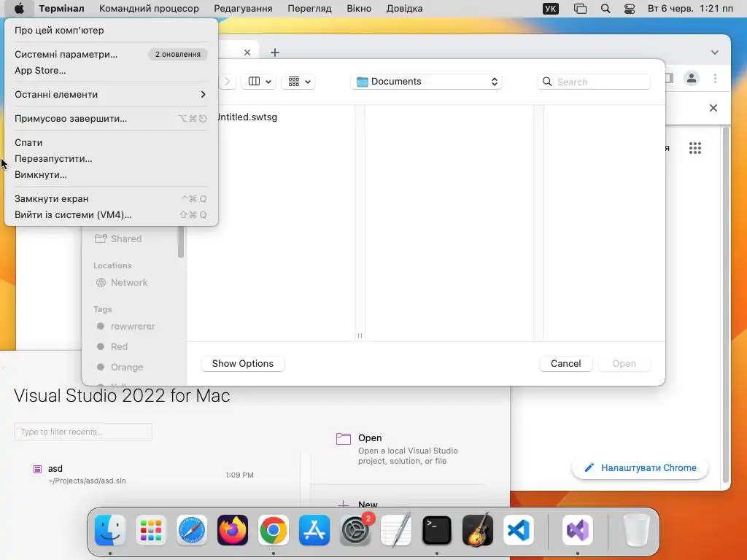Viewport: 747px width, 560px height.
Task: Choose Вийти із системи (VM4)…
Action: pyautogui.click(x=111, y=215)
